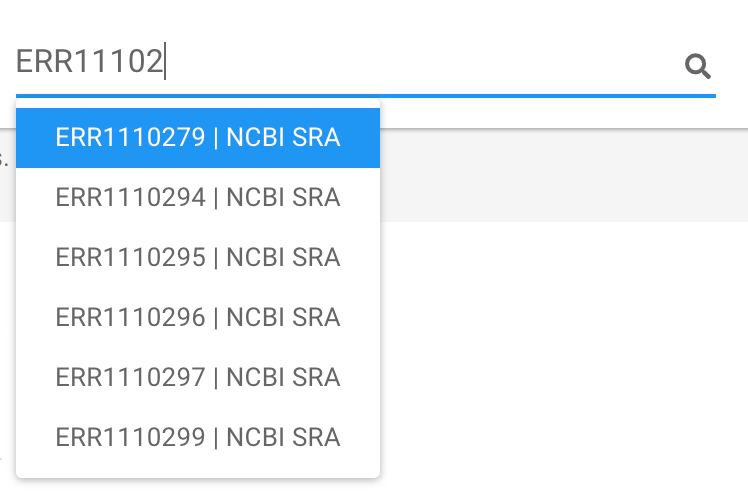Viewport: 748px width, 492px height.
Task: Click NCBI SRA label beside ERR1110294
Action: point(283,198)
